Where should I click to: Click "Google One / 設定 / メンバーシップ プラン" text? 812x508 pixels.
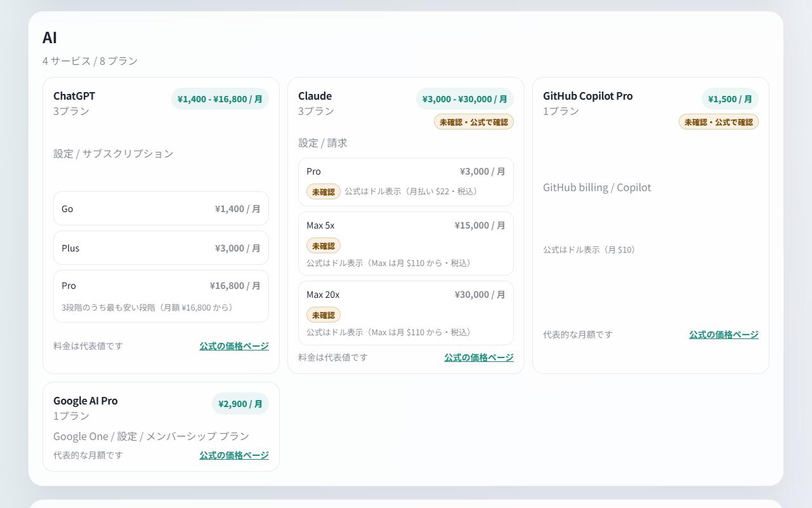tap(151, 436)
